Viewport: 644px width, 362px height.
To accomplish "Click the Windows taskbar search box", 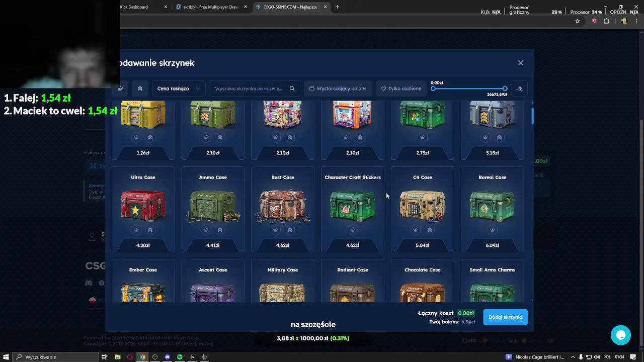I will pos(55,357).
